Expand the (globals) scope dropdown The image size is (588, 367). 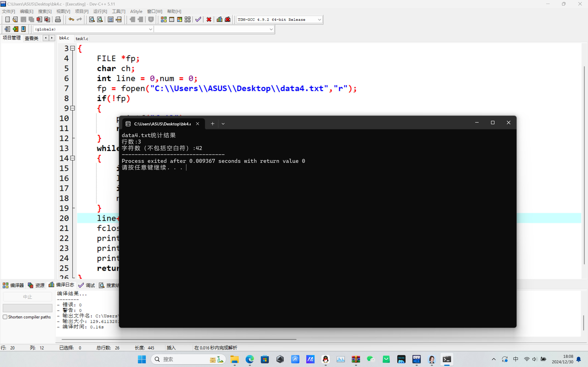click(x=150, y=29)
